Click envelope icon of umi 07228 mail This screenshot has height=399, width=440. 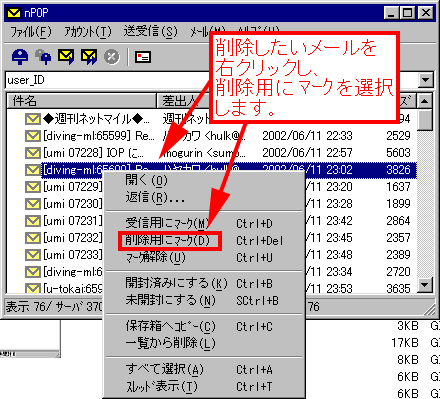[32, 153]
